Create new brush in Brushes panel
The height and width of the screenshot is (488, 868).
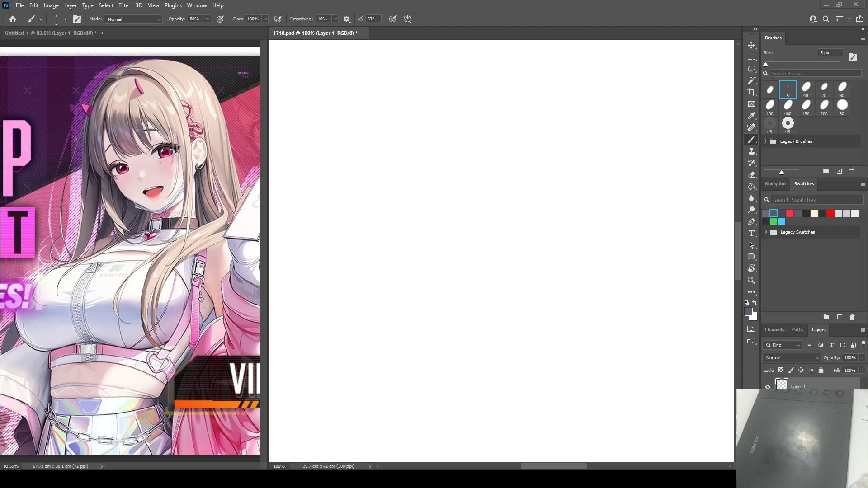pos(839,171)
